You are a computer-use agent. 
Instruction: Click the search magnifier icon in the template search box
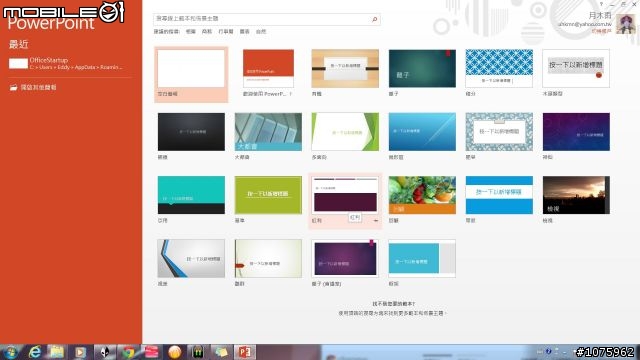374,19
